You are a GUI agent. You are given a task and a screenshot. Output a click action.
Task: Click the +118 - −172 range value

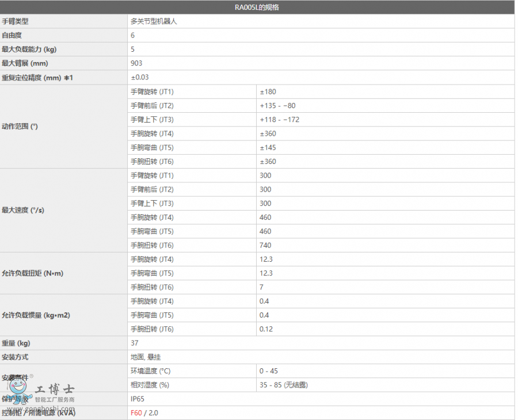click(280, 120)
